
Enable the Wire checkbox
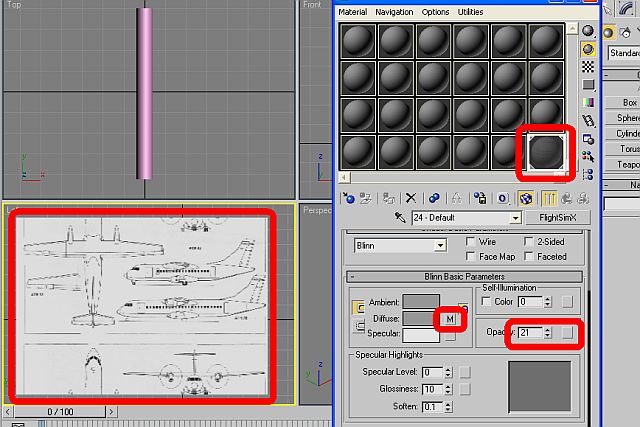pyautogui.click(x=471, y=242)
